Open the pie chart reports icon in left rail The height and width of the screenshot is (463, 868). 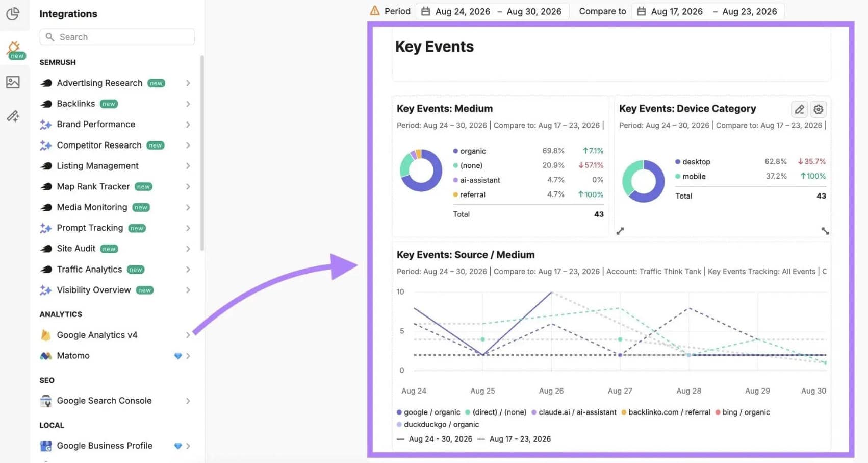13,14
